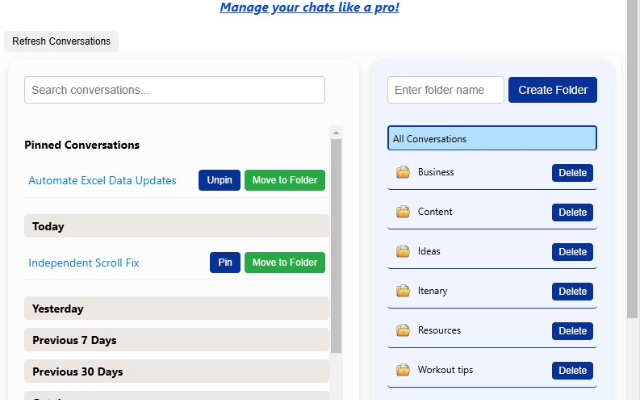Open Automate Excel Data Updates conversation
Image resolution: width=640 pixels, height=400 pixels.
pyautogui.click(x=102, y=180)
